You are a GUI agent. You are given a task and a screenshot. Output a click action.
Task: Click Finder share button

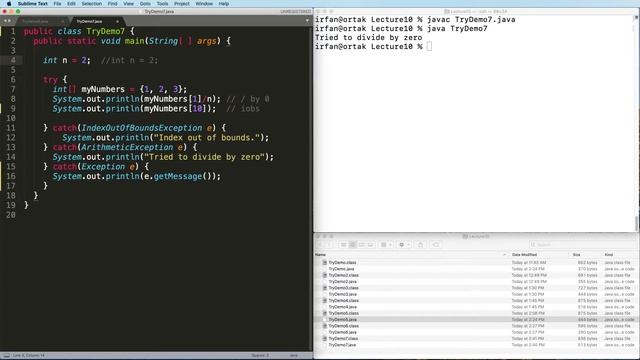tap(420, 245)
